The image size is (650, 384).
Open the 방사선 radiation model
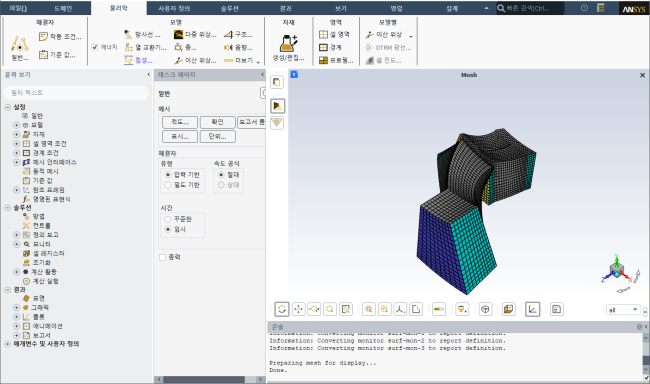tap(142, 34)
